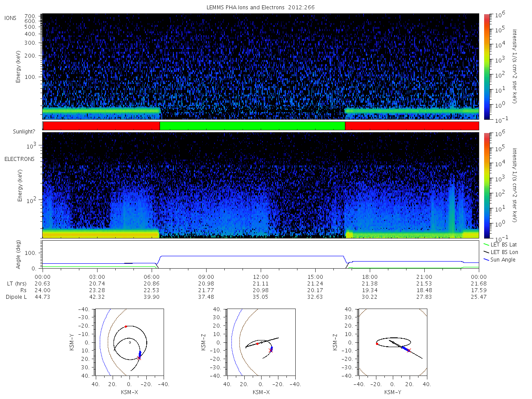Click the green sunlight segment of status bar
This screenshot has height=399, width=532.
252,126
